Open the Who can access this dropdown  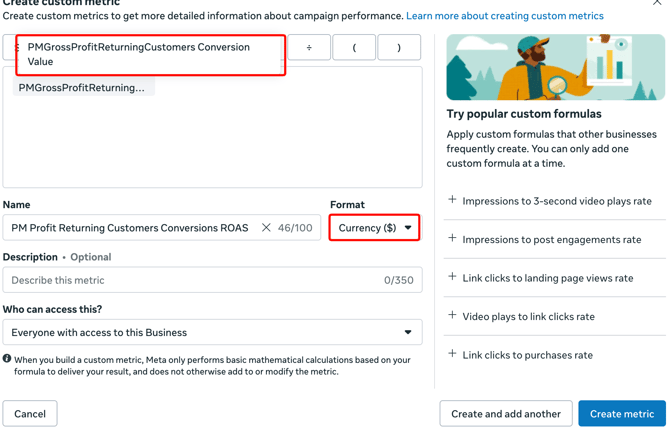point(212,332)
